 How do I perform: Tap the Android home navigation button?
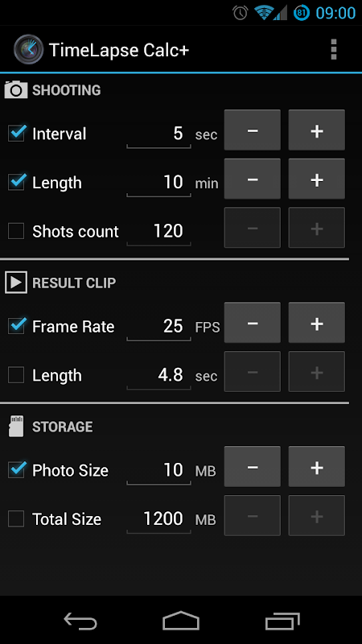[181, 621]
